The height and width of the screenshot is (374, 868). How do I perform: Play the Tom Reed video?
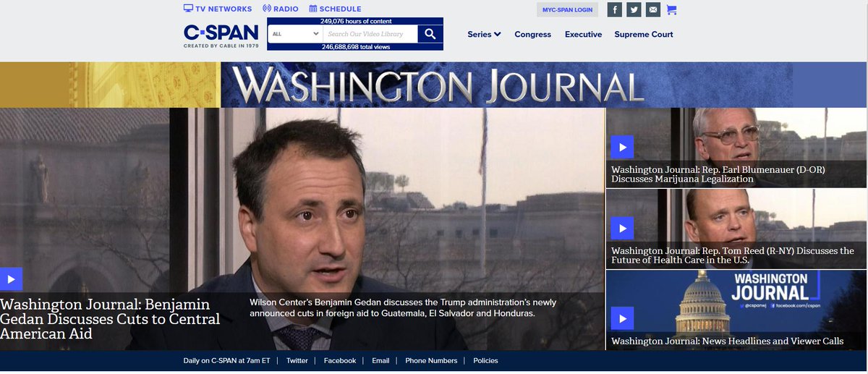coord(622,228)
